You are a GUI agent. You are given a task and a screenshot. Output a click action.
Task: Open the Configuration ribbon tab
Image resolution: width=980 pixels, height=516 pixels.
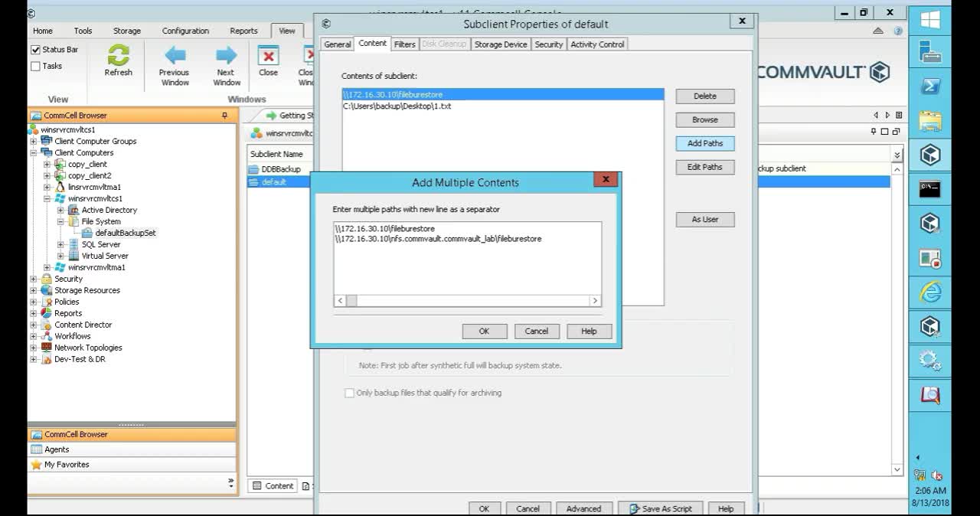tap(185, 31)
